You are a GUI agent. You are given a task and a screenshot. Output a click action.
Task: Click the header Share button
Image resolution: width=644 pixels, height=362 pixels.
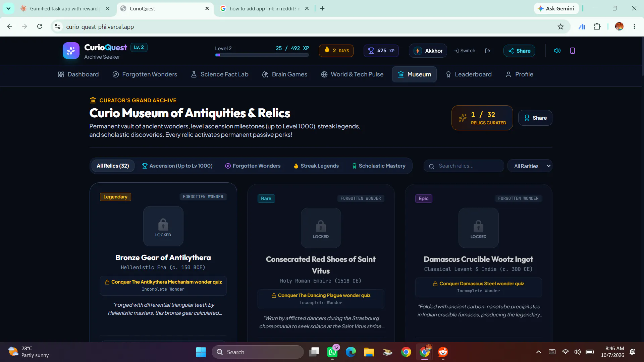519,51
